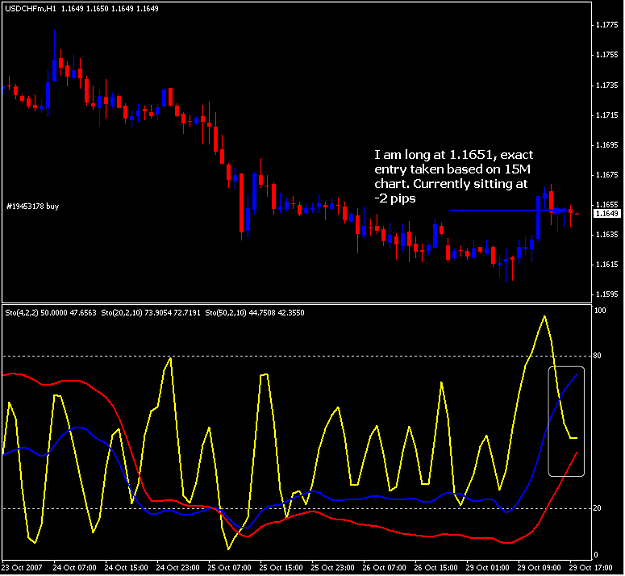The image size is (625, 576).
Task: Click the 1.1615 price axis label
Action: pos(607,264)
